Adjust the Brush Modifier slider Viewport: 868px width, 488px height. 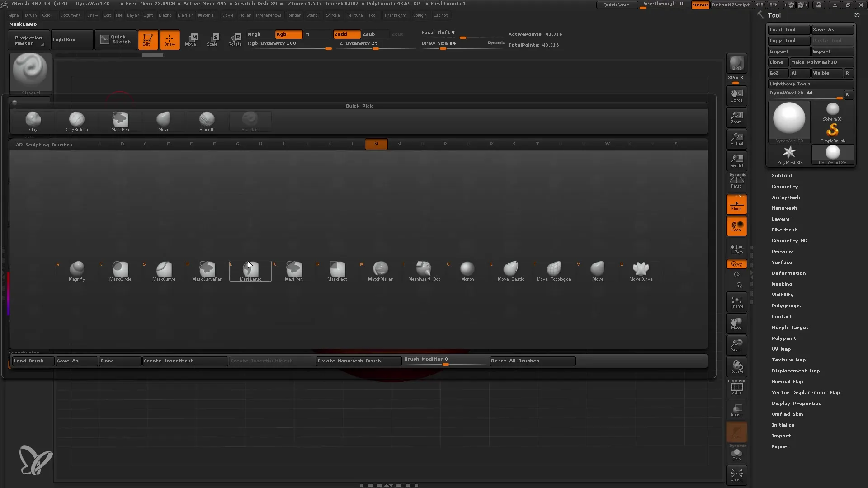point(445,361)
